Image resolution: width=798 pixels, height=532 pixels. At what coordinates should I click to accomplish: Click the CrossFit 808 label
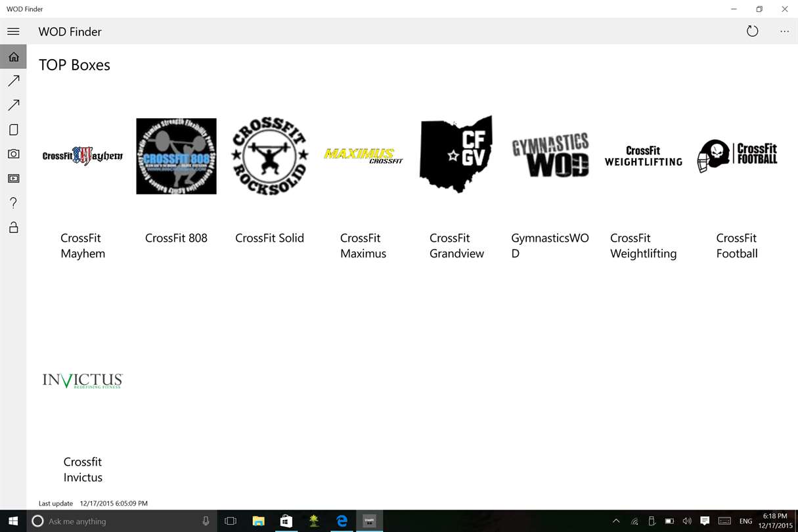pos(176,238)
